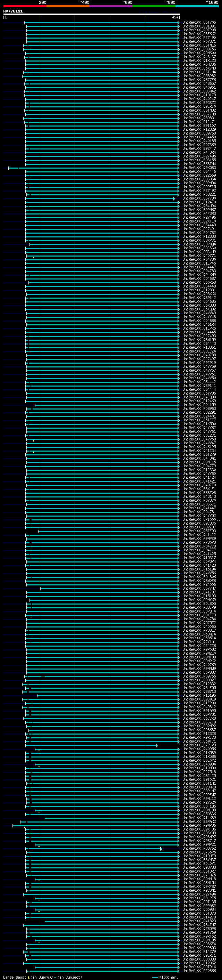222x980 pixels.
Task: Open hit UniRef100_Q9XQB3
Action: click(199, 168)
